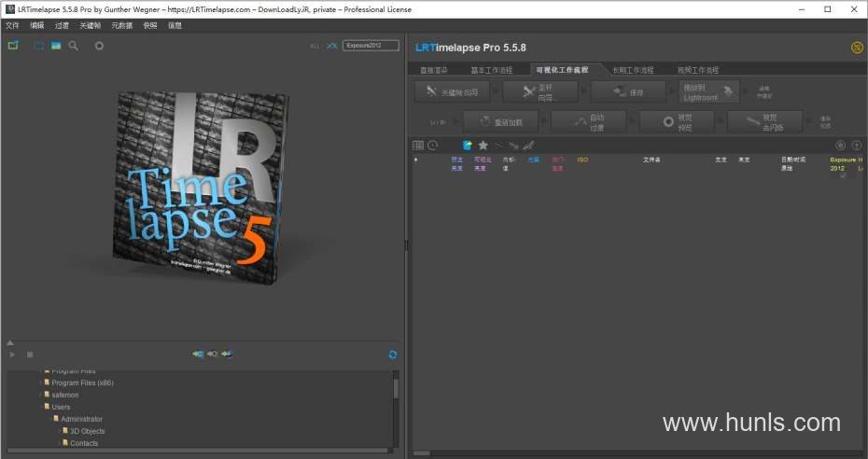Click the 关键帧向导 wizard button
868x459 pixels.
[453, 91]
